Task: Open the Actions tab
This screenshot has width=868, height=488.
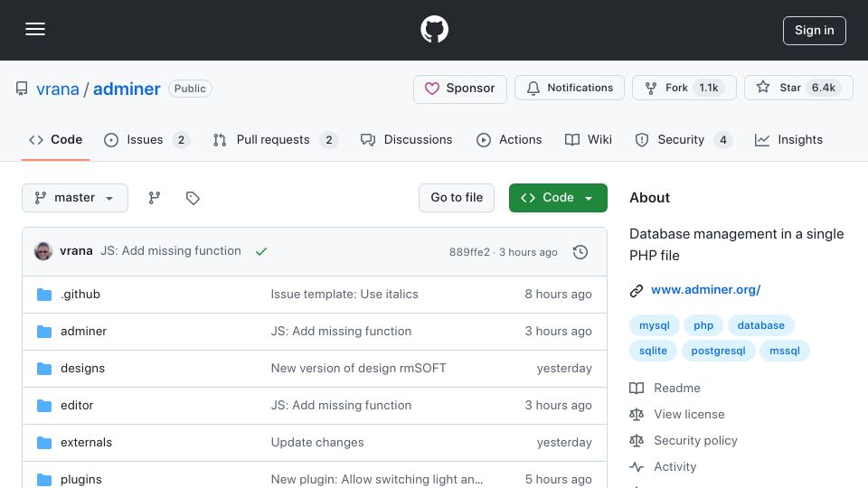Action: tap(509, 139)
